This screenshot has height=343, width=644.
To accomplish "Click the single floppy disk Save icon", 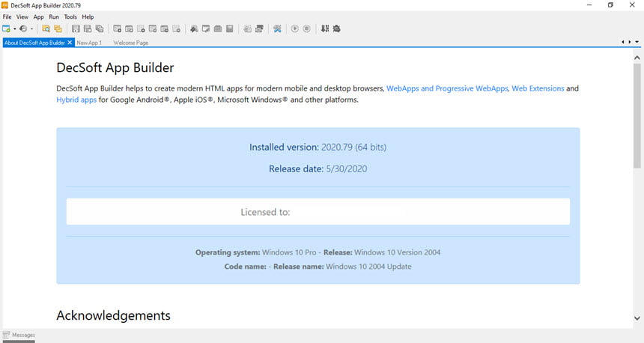I will point(76,28).
